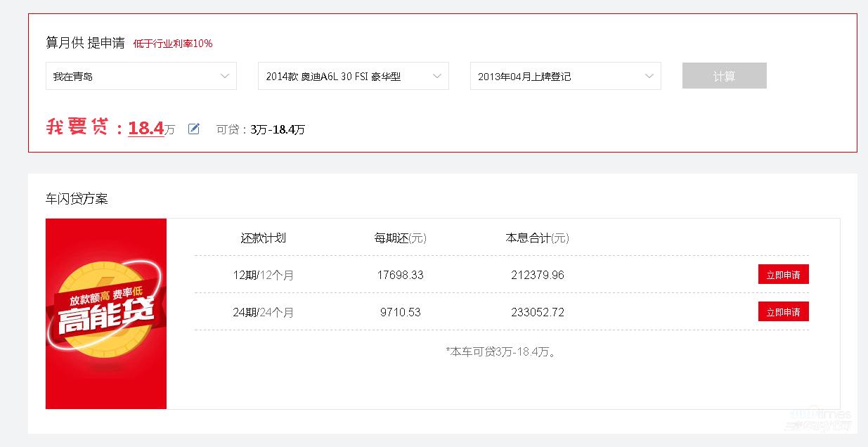The height and width of the screenshot is (447, 868).
Task: Click the 每期还(元) column header
Action: (x=401, y=238)
